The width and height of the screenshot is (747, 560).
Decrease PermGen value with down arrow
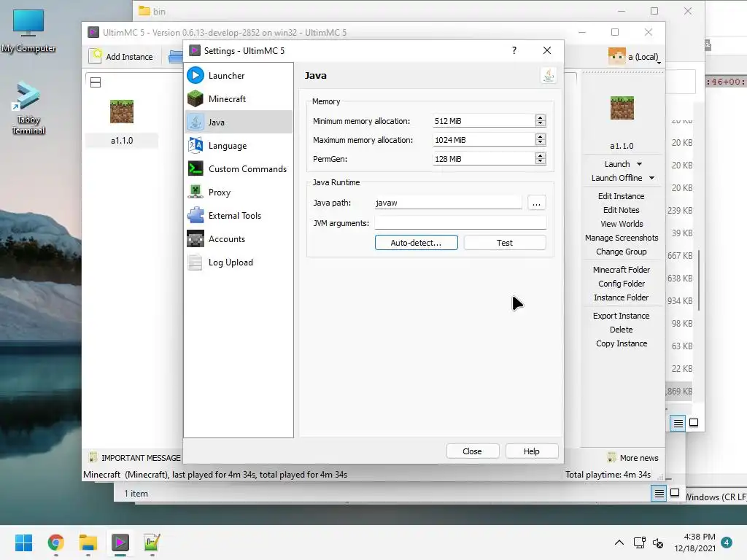click(541, 162)
